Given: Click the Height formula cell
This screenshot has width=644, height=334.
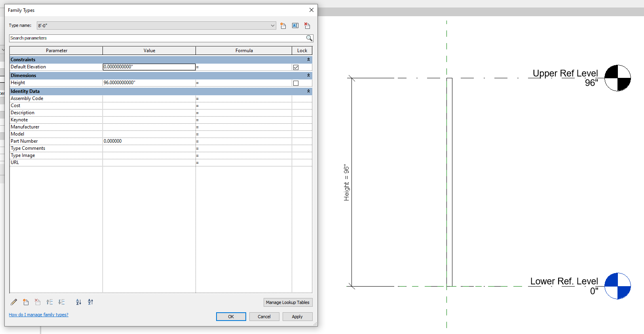Looking at the screenshot, I should click(244, 83).
